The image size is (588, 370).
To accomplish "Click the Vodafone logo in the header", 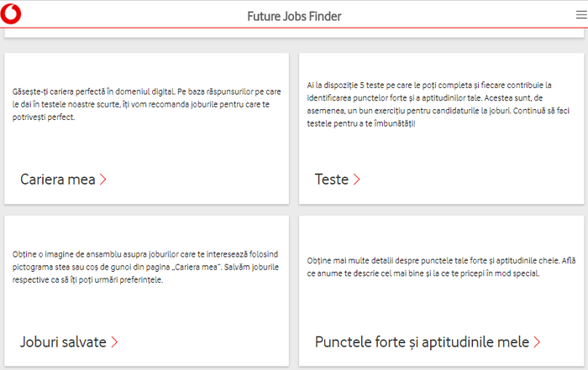I will [x=13, y=14].
